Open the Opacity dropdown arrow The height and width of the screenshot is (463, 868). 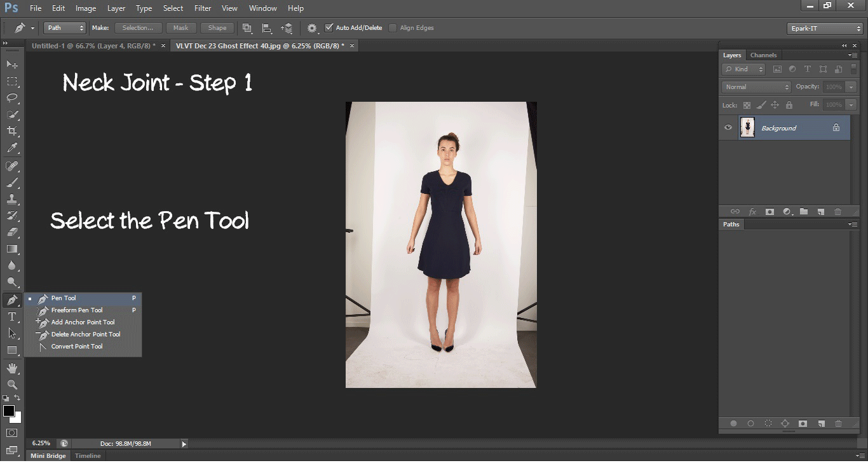851,86
